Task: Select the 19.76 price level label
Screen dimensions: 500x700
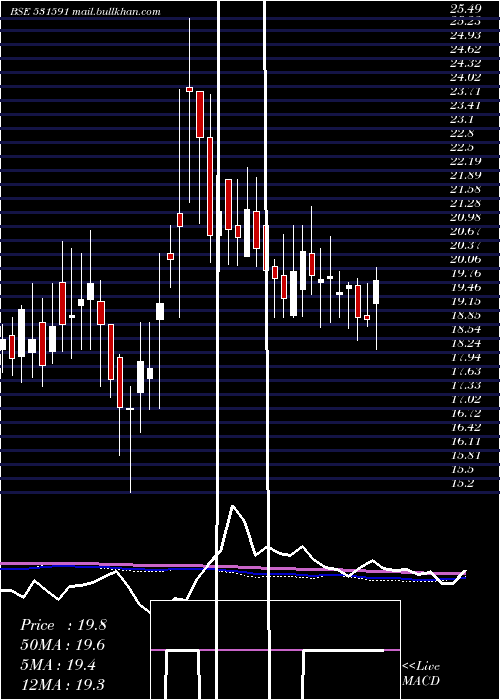Action: pos(466,273)
